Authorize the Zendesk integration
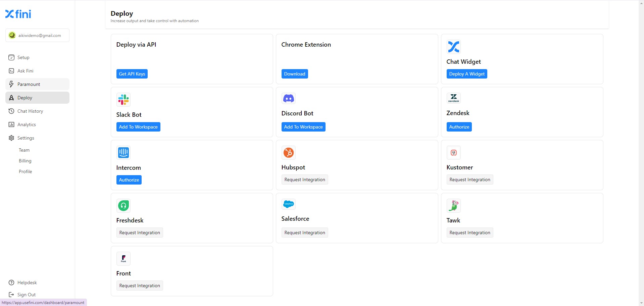The height and width of the screenshot is (306, 644). pyautogui.click(x=459, y=127)
